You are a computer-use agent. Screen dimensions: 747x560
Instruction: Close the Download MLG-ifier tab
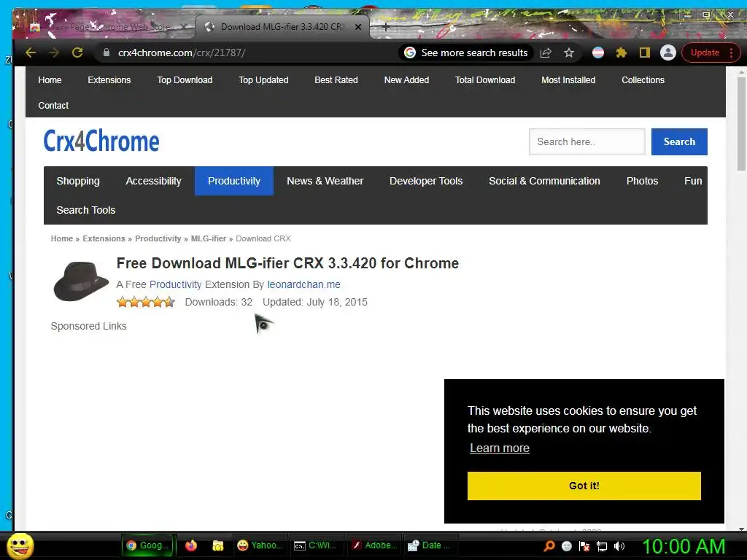click(x=358, y=27)
